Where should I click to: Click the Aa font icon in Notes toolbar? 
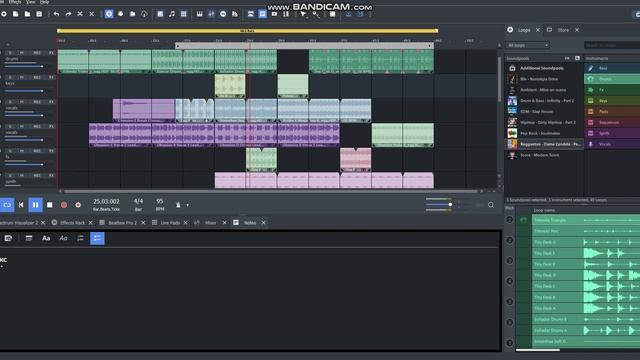click(x=46, y=238)
